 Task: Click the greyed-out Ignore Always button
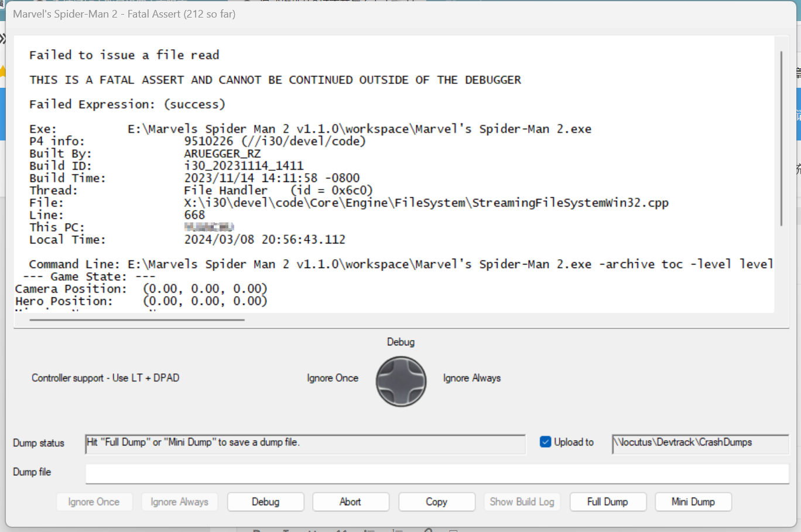[x=179, y=502]
